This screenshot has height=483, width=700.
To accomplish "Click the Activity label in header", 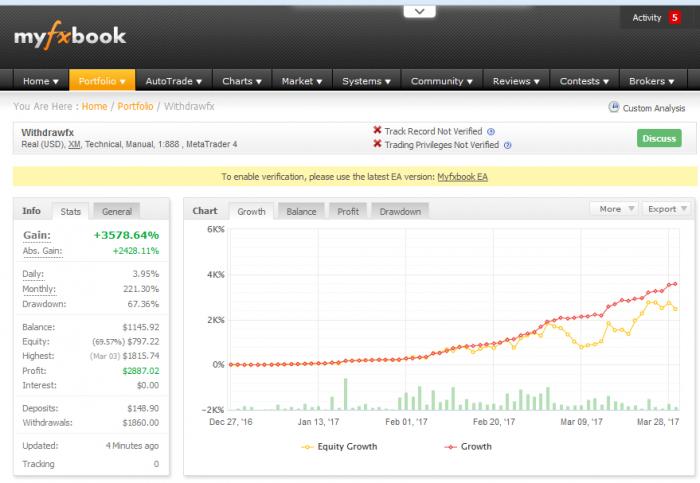I will click(x=646, y=18).
